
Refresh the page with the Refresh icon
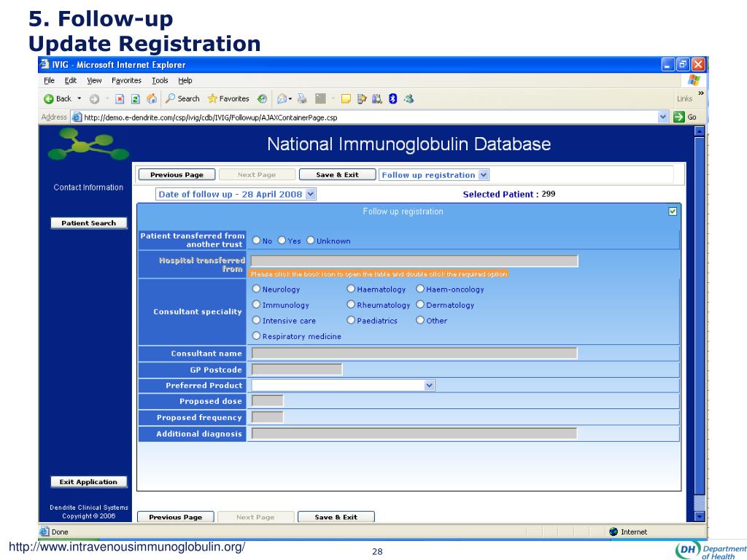135,99
